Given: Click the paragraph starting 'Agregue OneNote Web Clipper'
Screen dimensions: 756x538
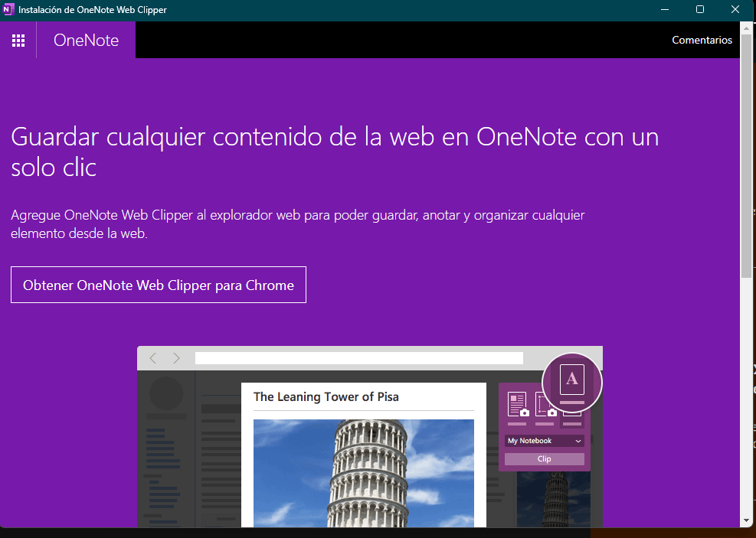Looking at the screenshot, I should [x=297, y=224].
